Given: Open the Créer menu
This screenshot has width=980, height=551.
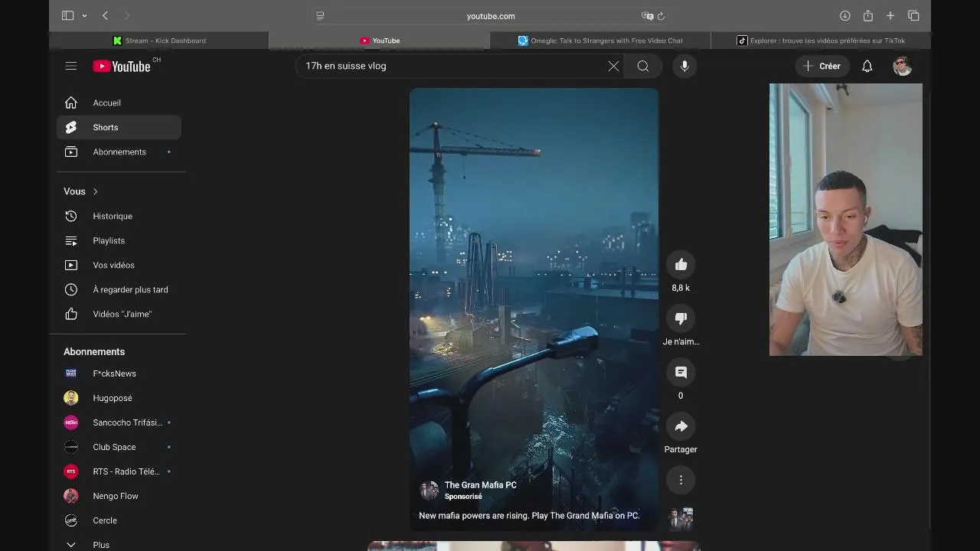Looking at the screenshot, I should click(x=822, y=66).
